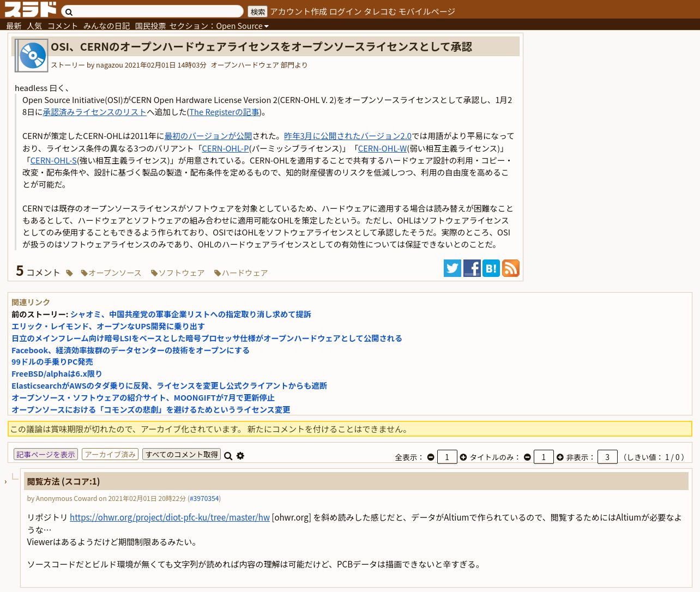Open the 人気 menu item

coord(34,26)
